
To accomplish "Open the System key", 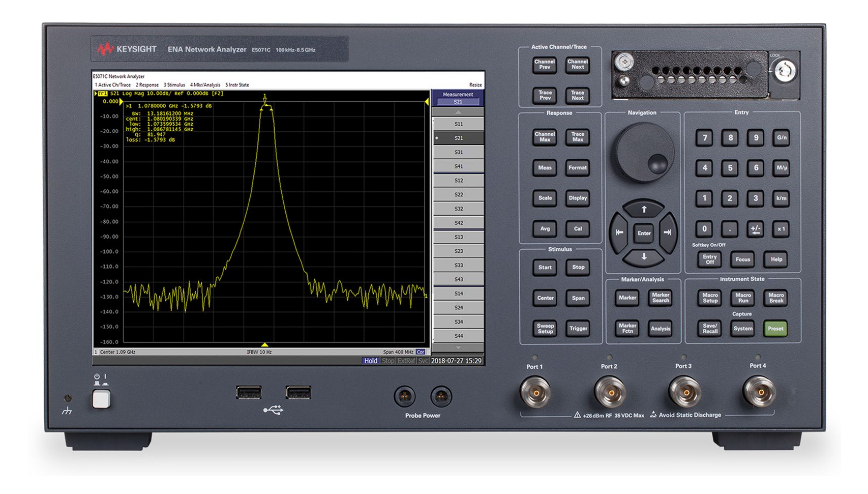I will pyautogui.click(x=743, y=329).
